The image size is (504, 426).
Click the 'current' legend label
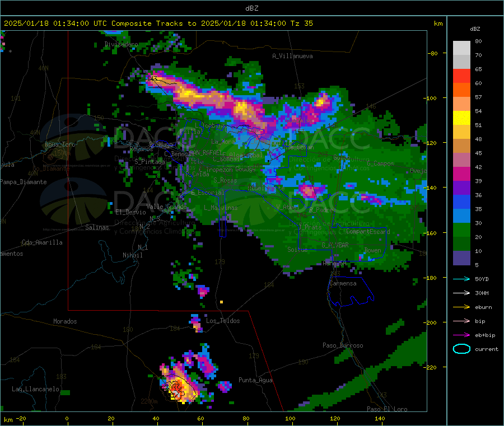[x=486, y=349]
